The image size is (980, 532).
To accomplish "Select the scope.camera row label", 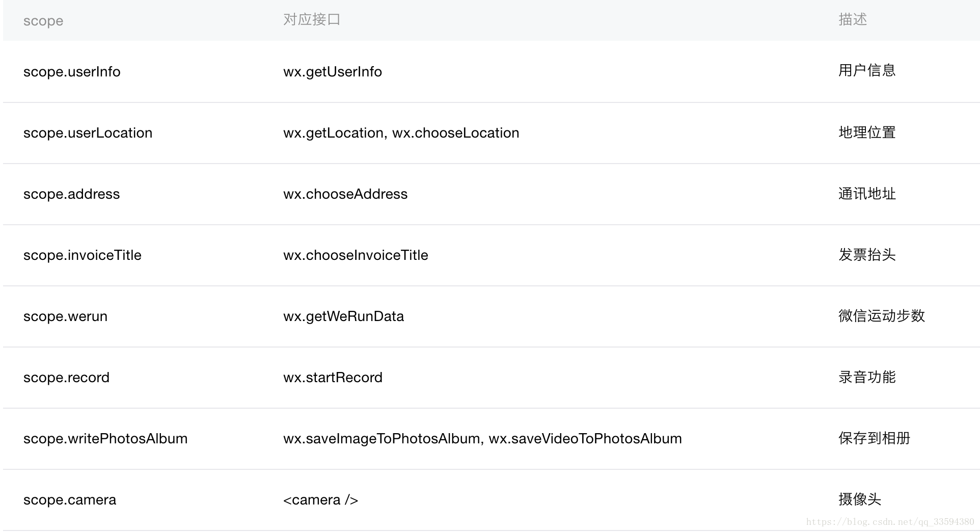I will pyautogui.click(x=70, y=500).
